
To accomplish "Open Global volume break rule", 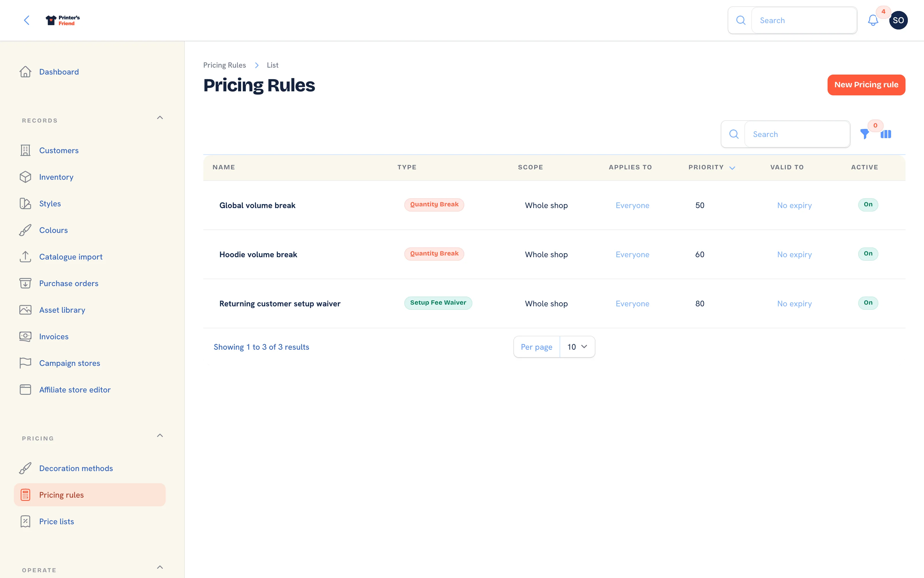I will [x=257, y=205].
